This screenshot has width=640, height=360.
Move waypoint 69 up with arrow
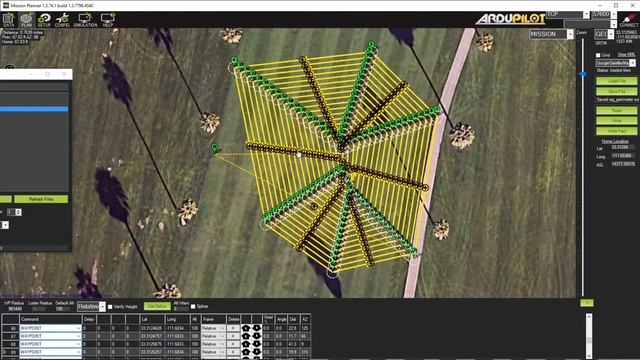pos(246,351)
